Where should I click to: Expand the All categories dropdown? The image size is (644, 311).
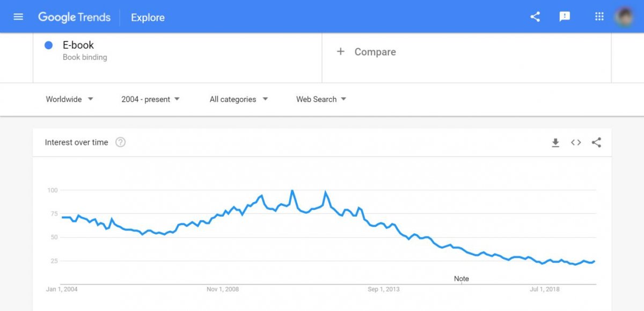tap(238, 99)
